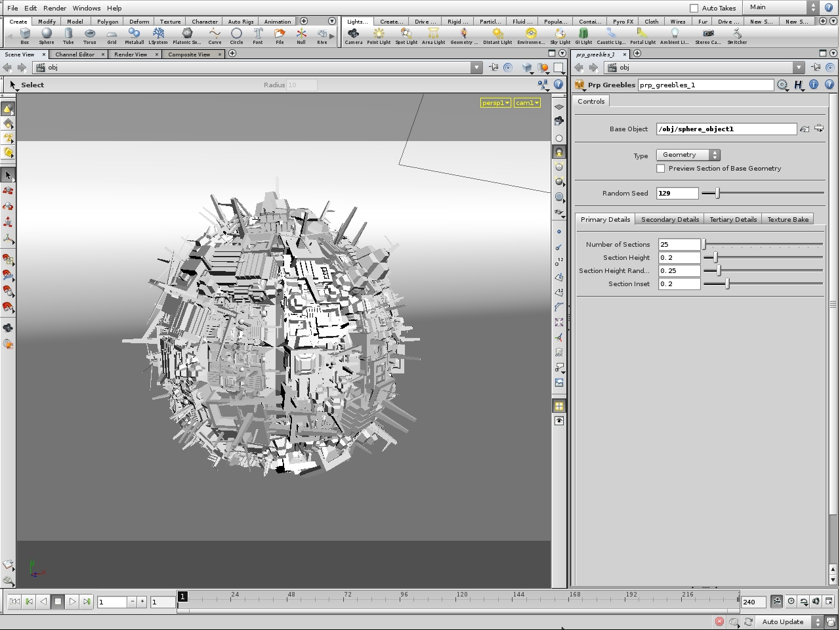
Task: Switch to the Secondary Details tab
Action: pos(669,219)
